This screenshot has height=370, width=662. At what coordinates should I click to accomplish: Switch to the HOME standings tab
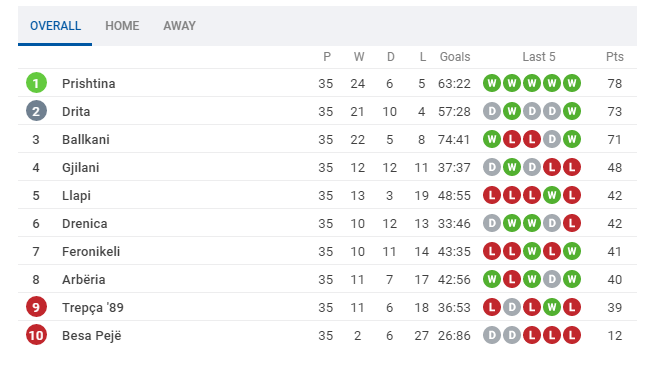click(x=122, y=26)
